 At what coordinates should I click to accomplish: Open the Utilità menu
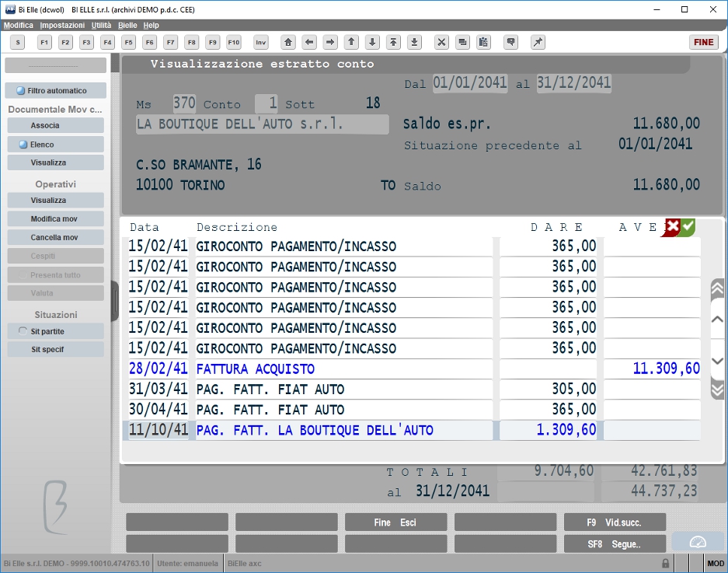[x=101, y=25]
